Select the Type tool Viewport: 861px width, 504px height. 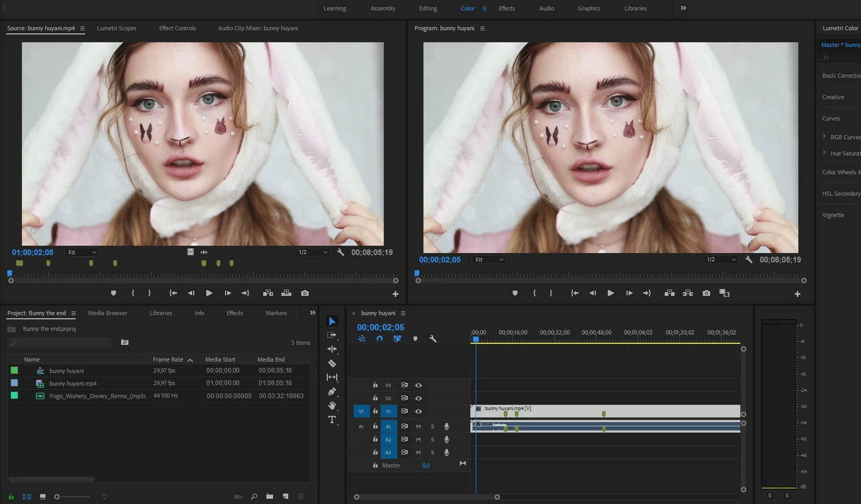332,419
